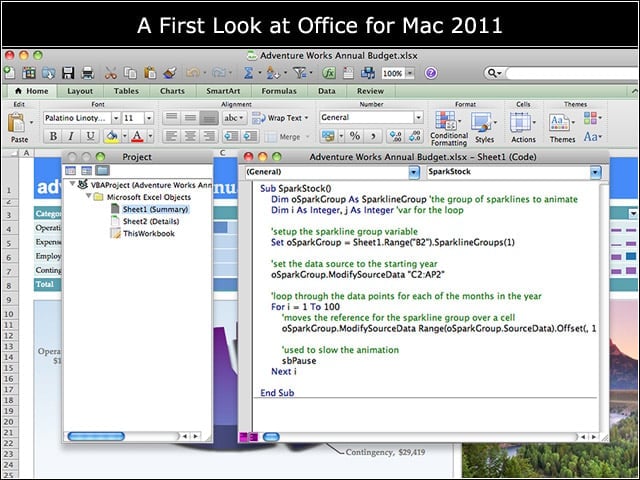
Task: Click the Open folder icon in toolbar
Action: [49, 73]
